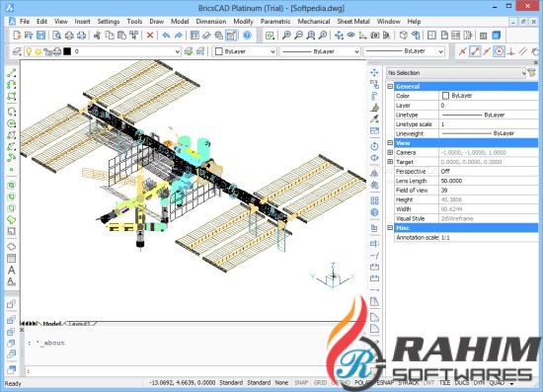The height and width of the screenshot is (392, 543).
Task: Select the Circle tool in left toolbar
Action: (x=12, y=123)
